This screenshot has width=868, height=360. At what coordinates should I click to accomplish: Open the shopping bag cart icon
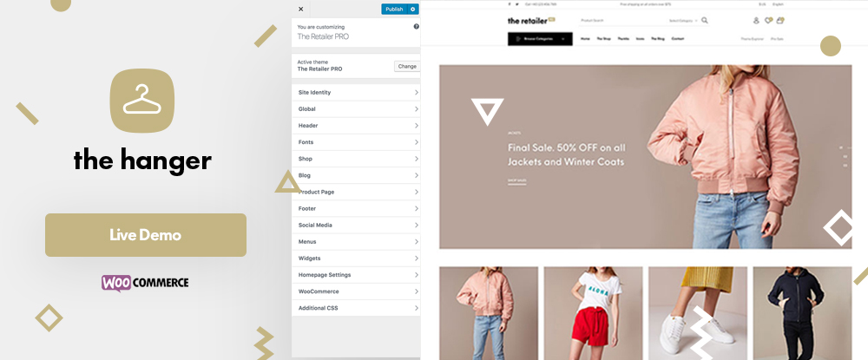pos(780,21)
